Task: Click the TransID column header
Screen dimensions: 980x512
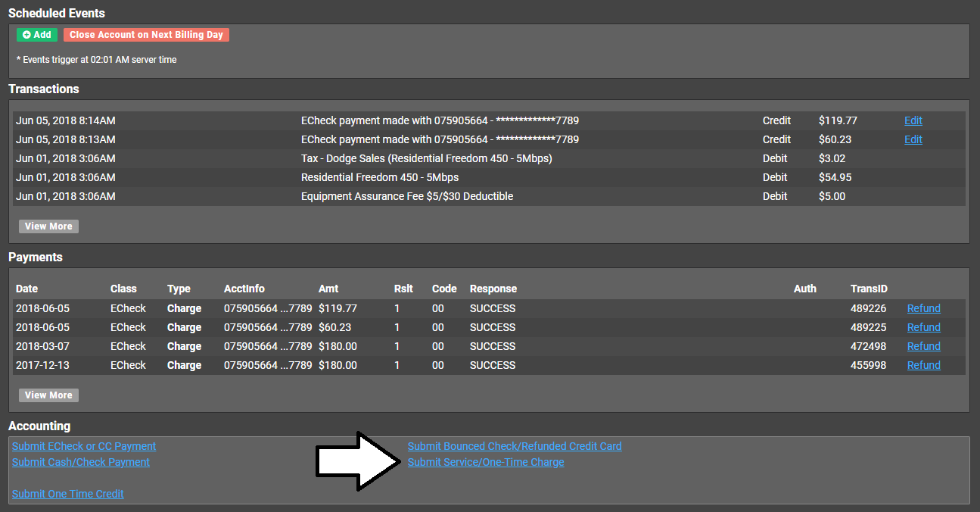Action: coord(869,289)
